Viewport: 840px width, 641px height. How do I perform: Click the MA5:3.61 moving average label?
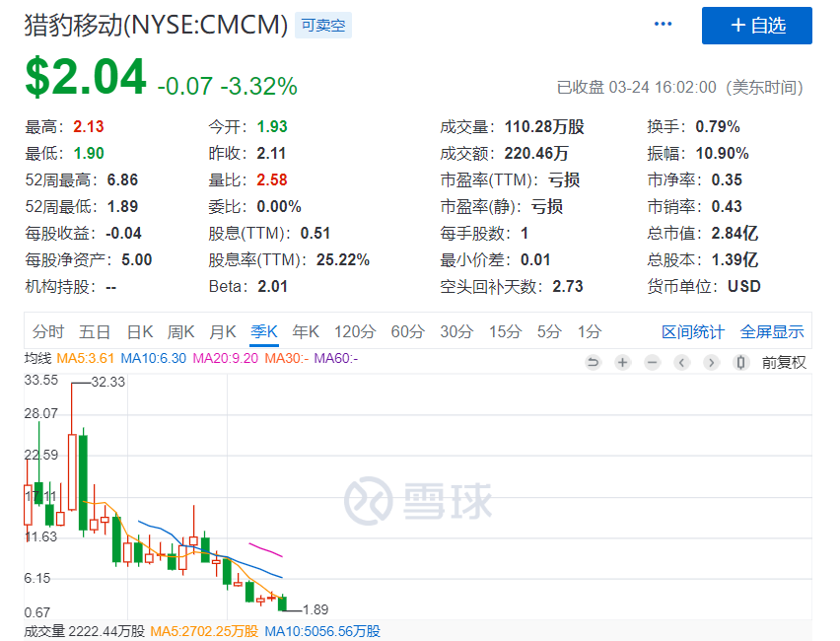[x=85, y=358]
